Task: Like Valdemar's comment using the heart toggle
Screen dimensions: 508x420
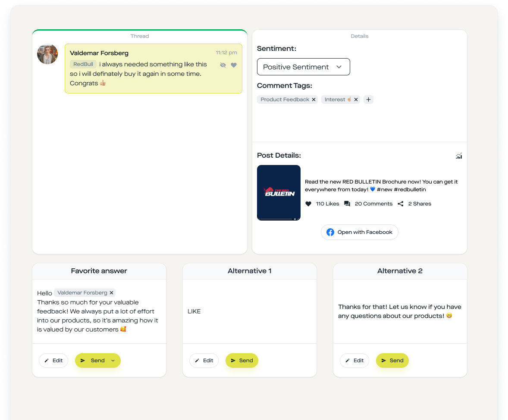Action: pyautogui.click(x=234, y=65)
